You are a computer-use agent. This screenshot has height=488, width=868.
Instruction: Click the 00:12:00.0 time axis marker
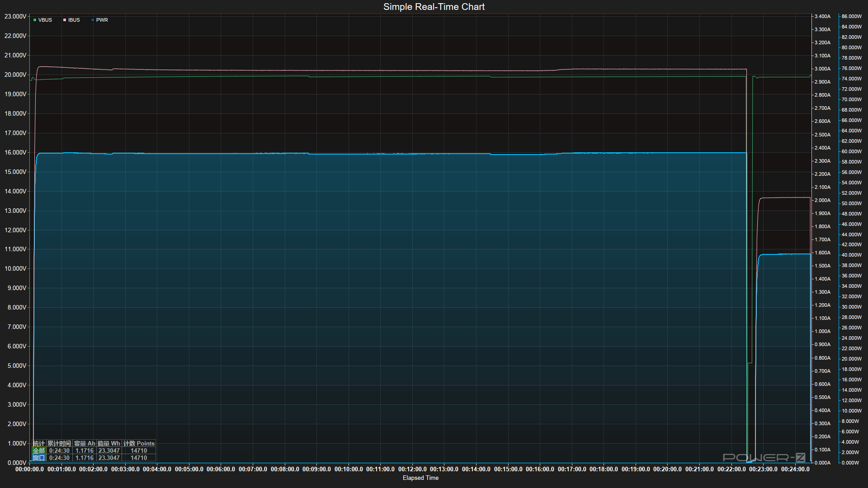[x=412, y=469]
